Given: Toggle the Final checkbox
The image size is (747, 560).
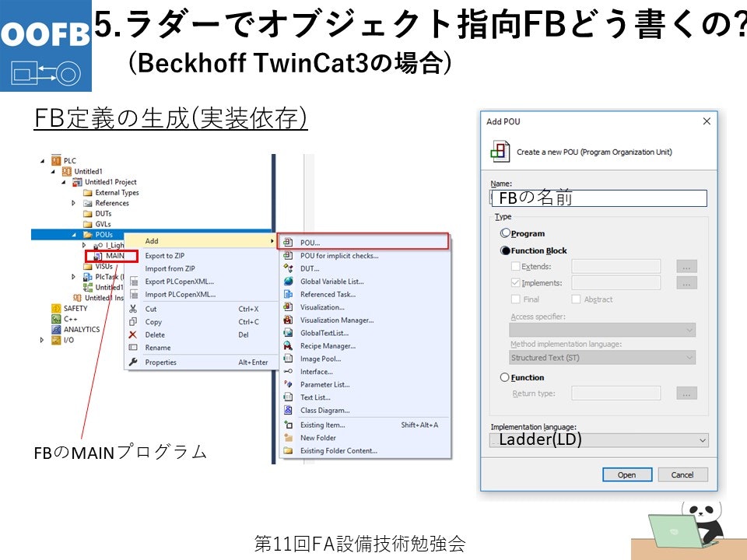Looking at the screenshot, I should (515, 299).
